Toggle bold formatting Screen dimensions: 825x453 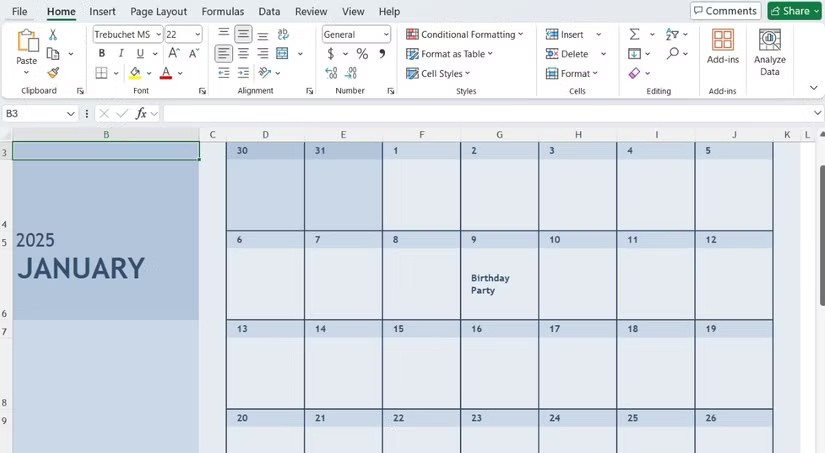pyautogui.click(x=102, y=54)
